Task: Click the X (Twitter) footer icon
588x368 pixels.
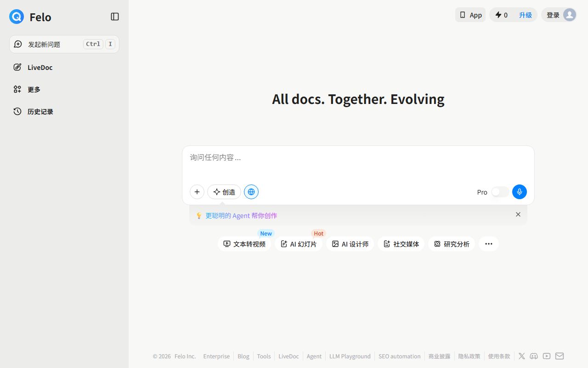Action: point(522,356)
